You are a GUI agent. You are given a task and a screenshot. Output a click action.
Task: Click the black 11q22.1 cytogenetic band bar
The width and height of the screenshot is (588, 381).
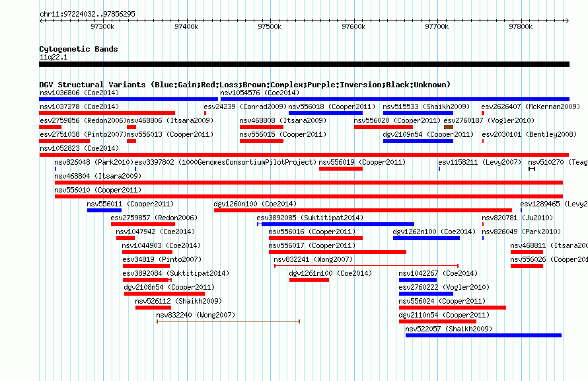tap(304, 64)
